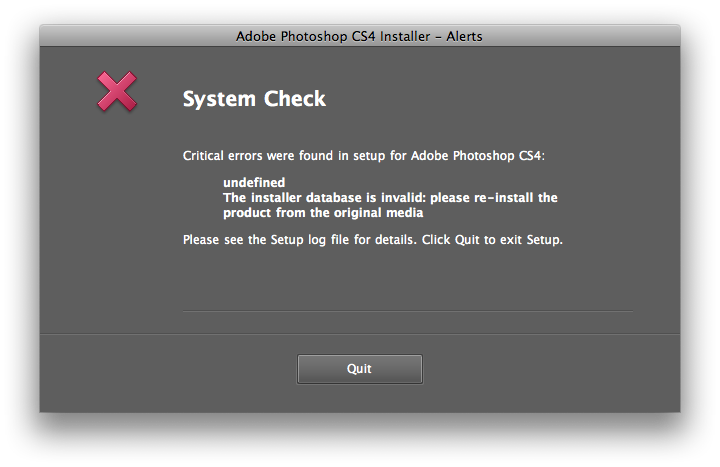720x467 pixels.
Task: Click "The installer database is invalid" message
Action: 325,197
